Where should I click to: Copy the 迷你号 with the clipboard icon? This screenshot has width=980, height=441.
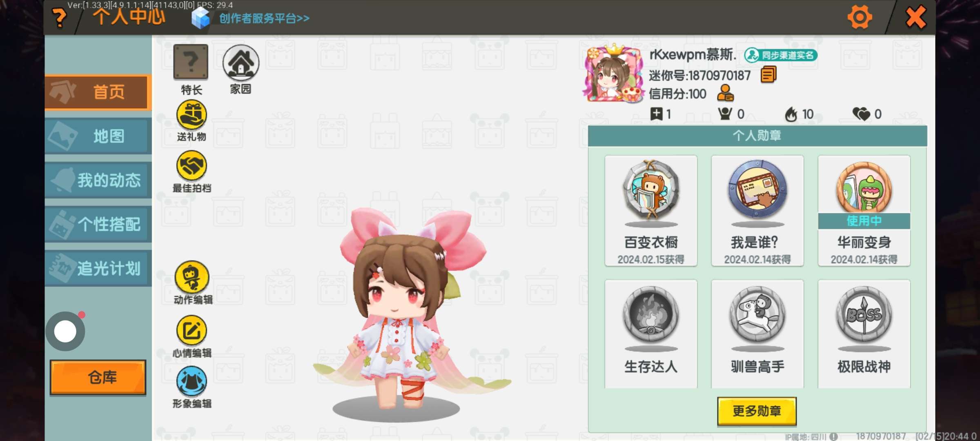tap(768, 75)
